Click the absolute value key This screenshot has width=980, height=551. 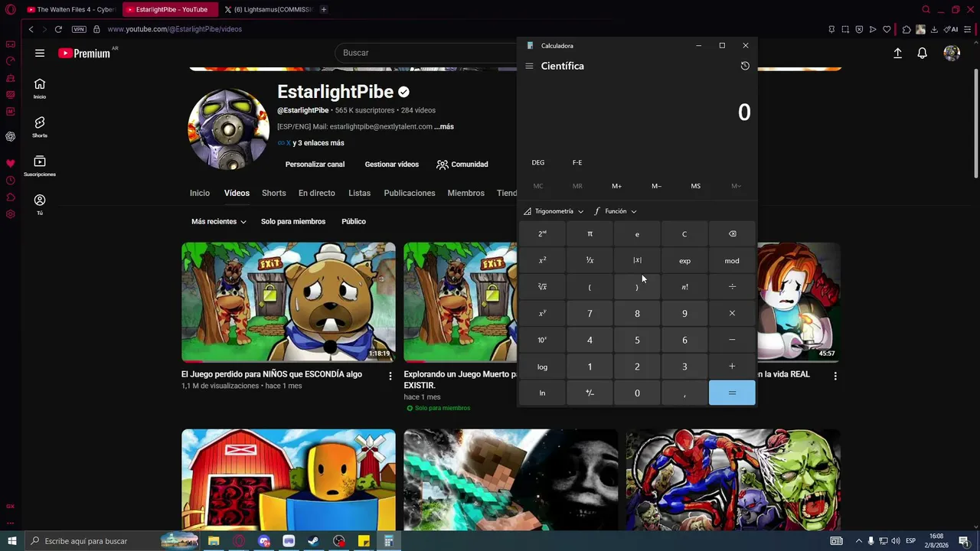coord(637,260)
